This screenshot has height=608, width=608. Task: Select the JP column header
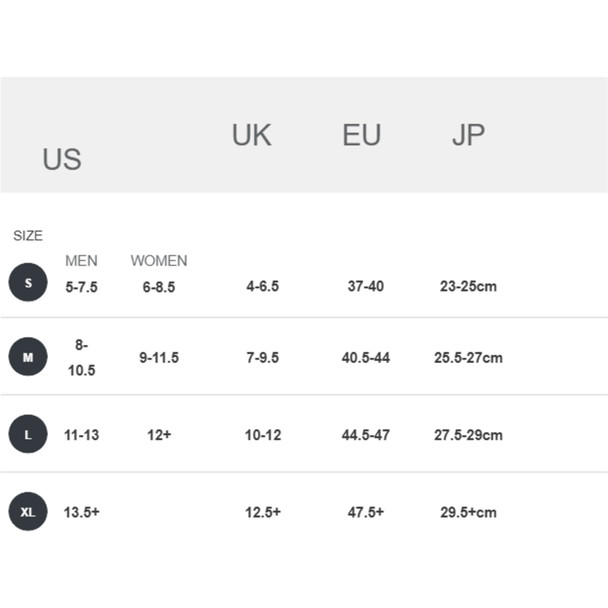468,135
